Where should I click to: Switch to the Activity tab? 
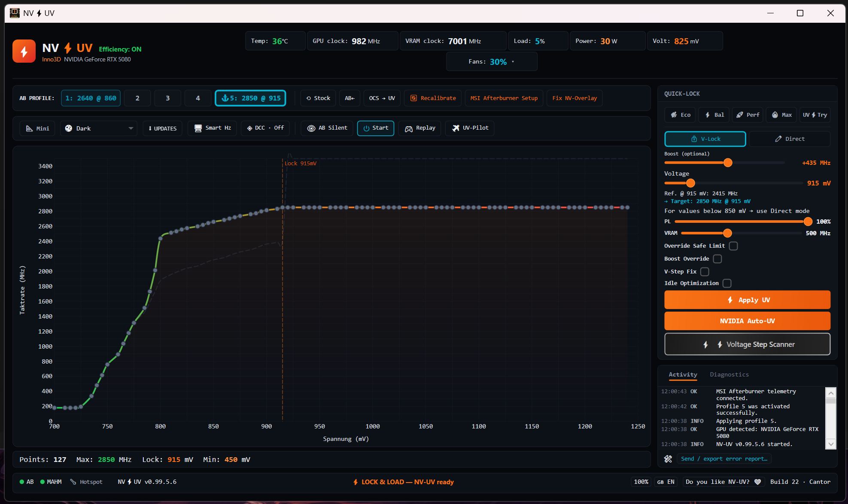(x=683, y=375)
